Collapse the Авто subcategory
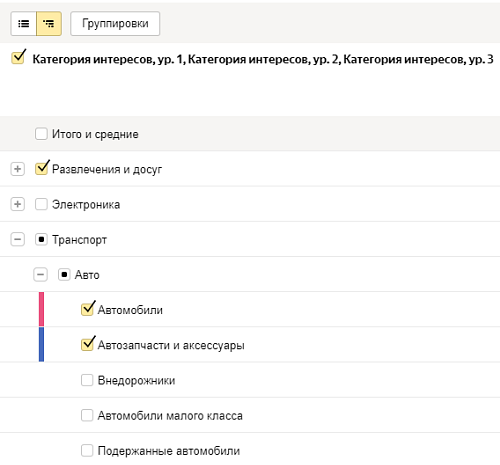The height and width of the screenshot is (465, 500). tap(40, 275)
